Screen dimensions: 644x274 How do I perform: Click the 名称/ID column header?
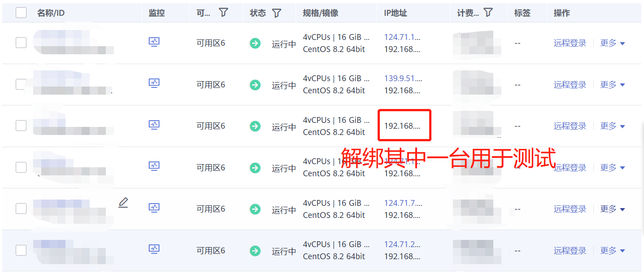point(51,13)
